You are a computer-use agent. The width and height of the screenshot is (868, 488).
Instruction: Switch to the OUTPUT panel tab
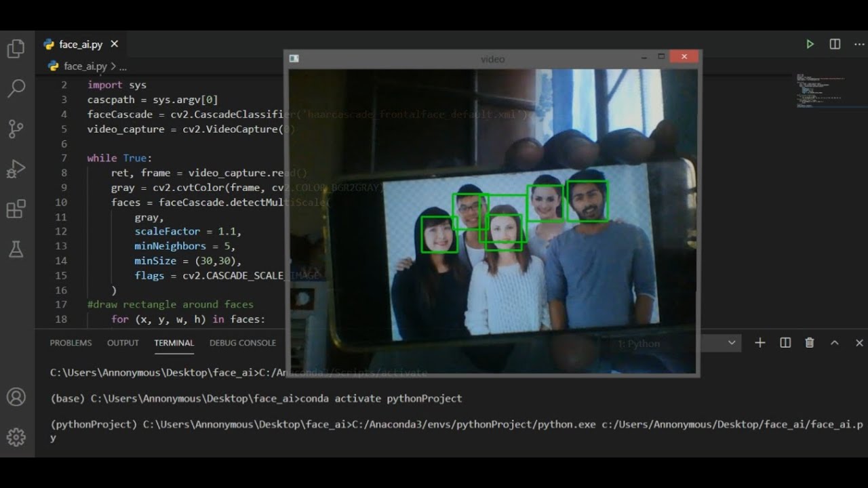(123, 343)
